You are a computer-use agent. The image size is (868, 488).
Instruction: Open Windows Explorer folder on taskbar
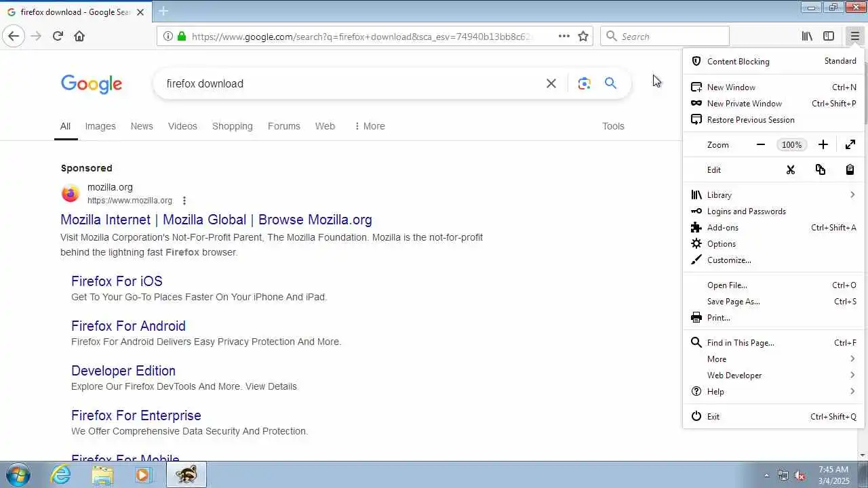coord(102,475)
